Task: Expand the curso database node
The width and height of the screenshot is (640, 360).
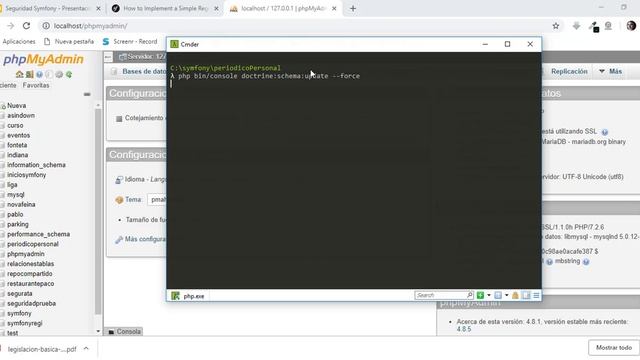Action: (x=2, y=126)
